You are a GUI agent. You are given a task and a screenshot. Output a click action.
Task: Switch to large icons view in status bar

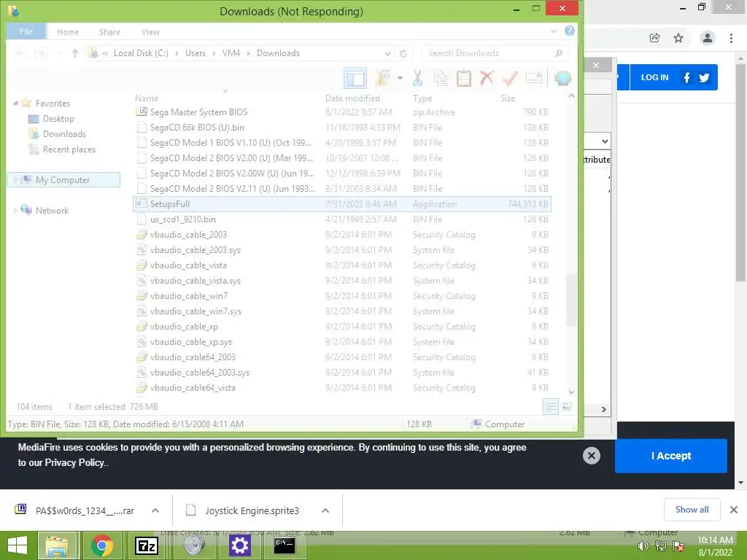pyautogui.click(x=567, y=407)
